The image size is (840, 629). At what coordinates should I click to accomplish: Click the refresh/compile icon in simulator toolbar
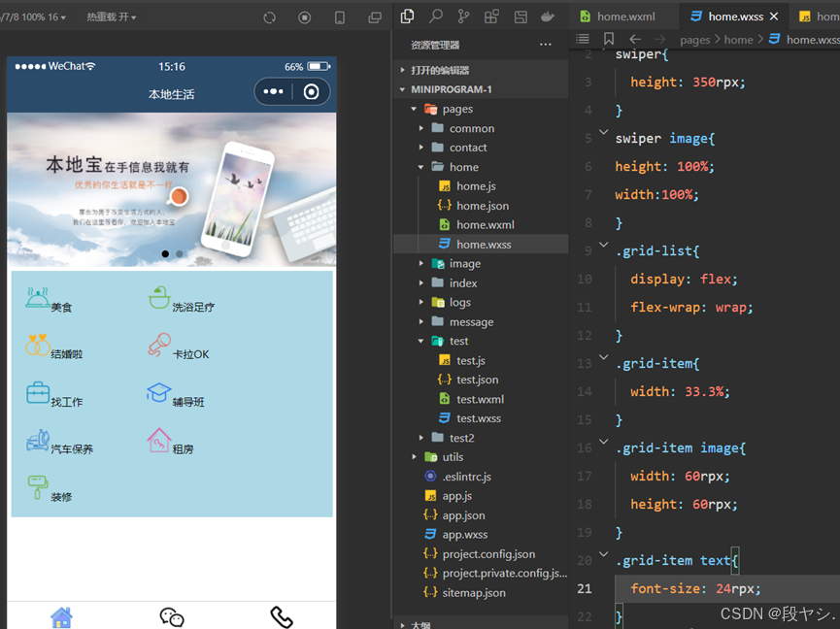point(269,17)
